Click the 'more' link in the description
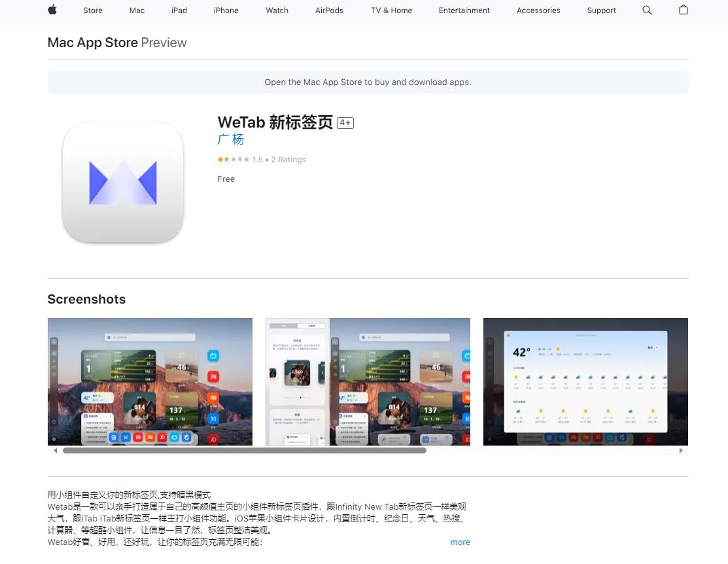This screenshot has width=728, height=564. (460, 542)
